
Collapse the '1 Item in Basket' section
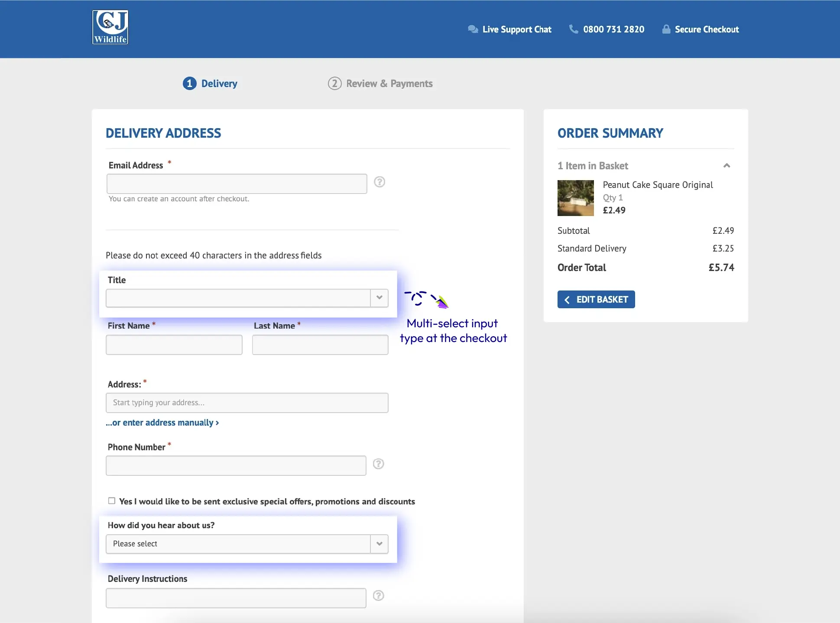point(727,165)
